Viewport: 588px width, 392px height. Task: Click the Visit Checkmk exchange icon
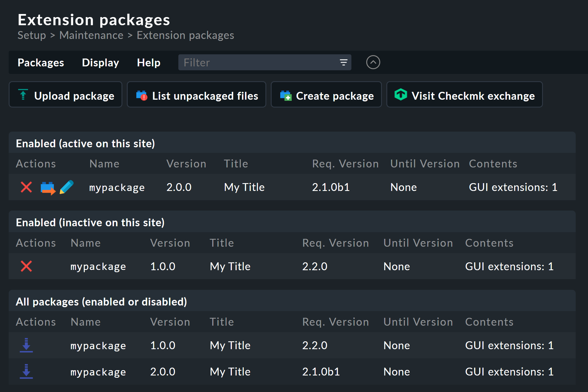[x=401, y=95]
